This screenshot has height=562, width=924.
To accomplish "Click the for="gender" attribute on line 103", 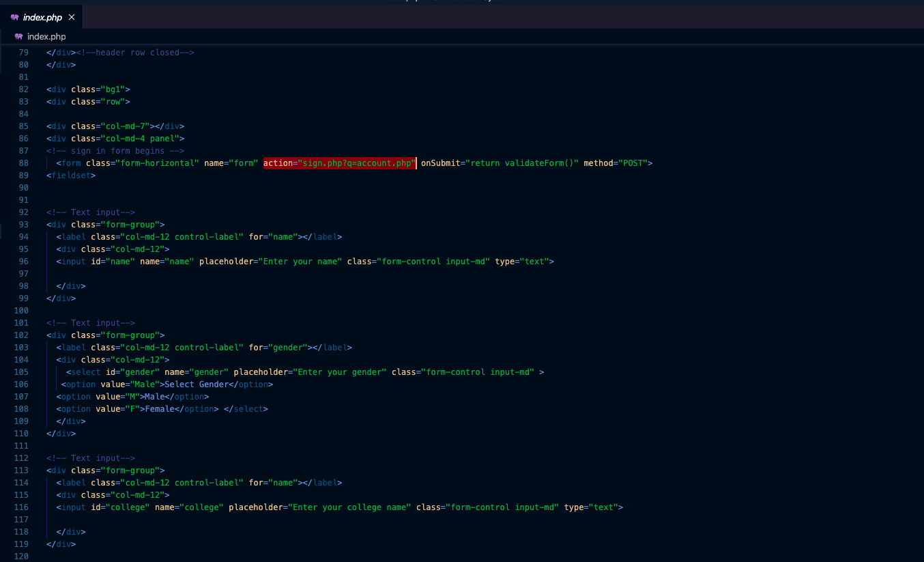I will click(x=278, y=348).
